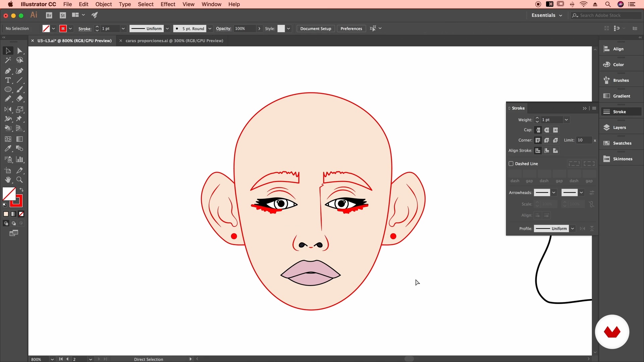Choose Round Cap in Stroke panel
The image size is (644, 362).
click(547, 130)
